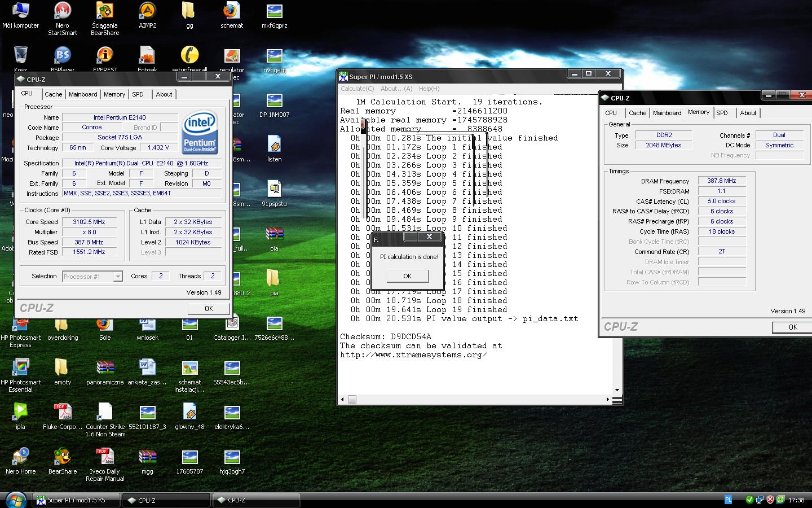This screenshot has width=812, height=508.
Task: Open the Iveco Daily Repair Manual PDF
Action: click(x=105, y=457)
